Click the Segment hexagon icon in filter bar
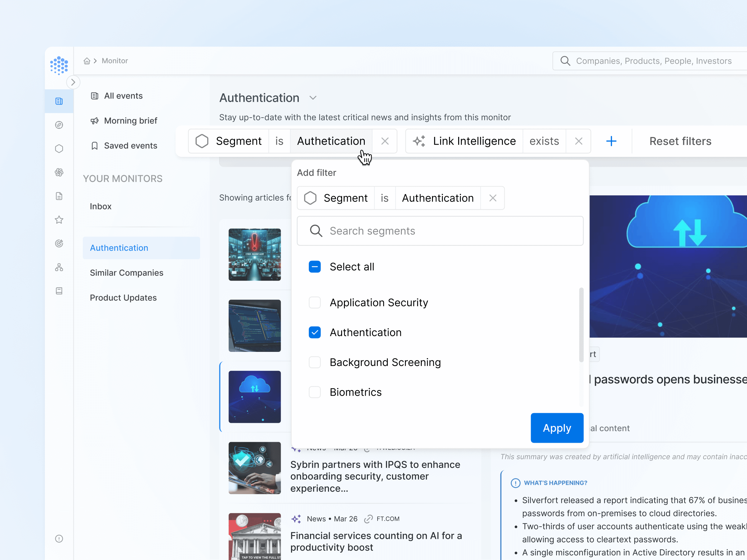747x560 pixels. click(x=202, y=141)
